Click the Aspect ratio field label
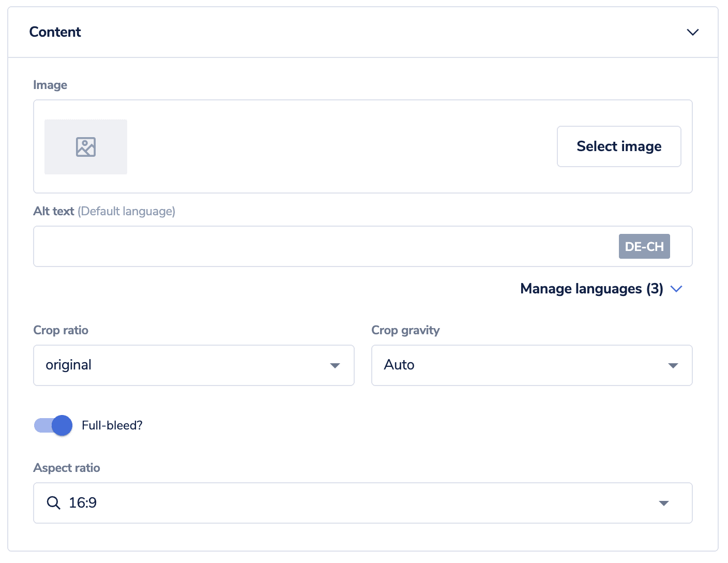 [67, 468]
